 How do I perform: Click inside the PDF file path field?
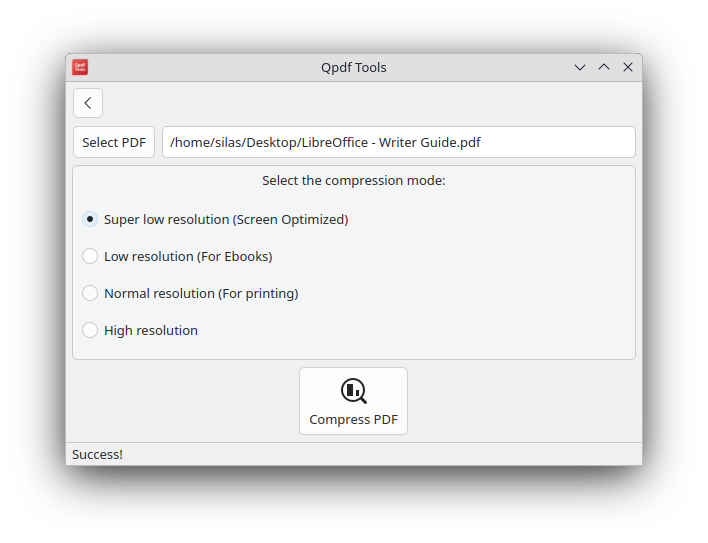tap(398, 142)
